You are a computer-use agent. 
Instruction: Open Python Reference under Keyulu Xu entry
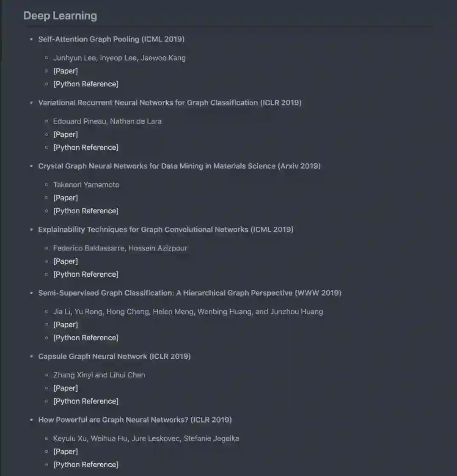click(x=85, y=465)
